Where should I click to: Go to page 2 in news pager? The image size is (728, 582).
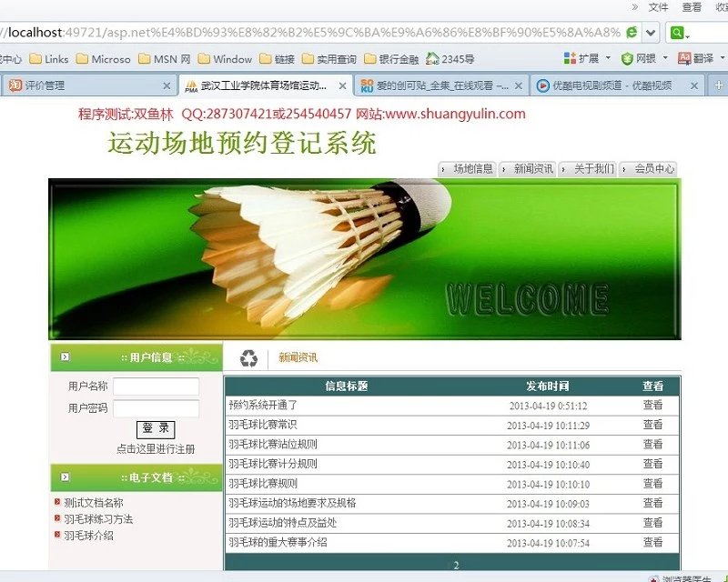[456, 566]
